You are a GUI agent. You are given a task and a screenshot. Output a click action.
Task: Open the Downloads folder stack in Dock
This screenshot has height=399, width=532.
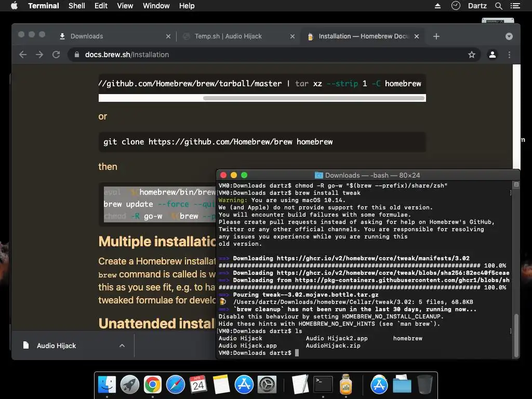(x=402, y=385)
